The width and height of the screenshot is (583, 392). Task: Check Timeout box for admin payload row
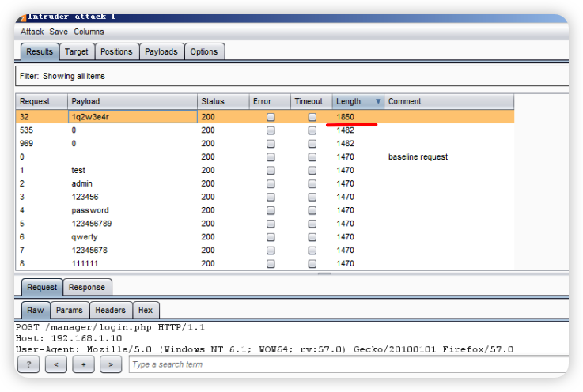click(312, 184)
